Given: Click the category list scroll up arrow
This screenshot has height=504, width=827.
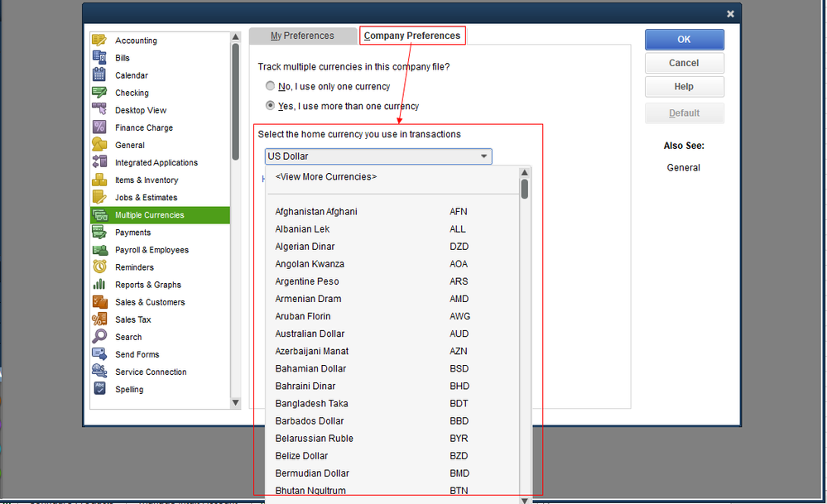Looking at the screenshot, I should (x=236, y=37).
